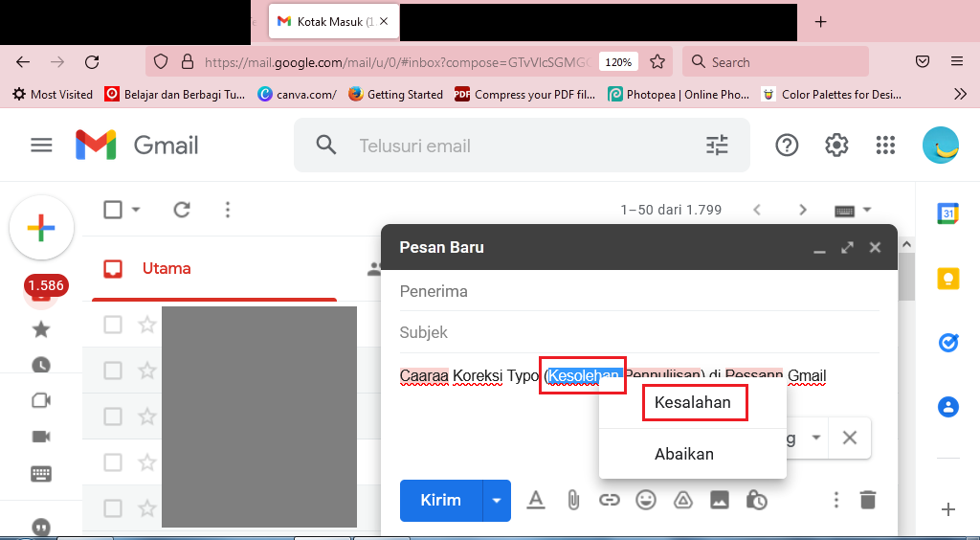Get add-ons plus icon in side panel
Viewport: 980px width, 540px height.
tap(948, 509)
